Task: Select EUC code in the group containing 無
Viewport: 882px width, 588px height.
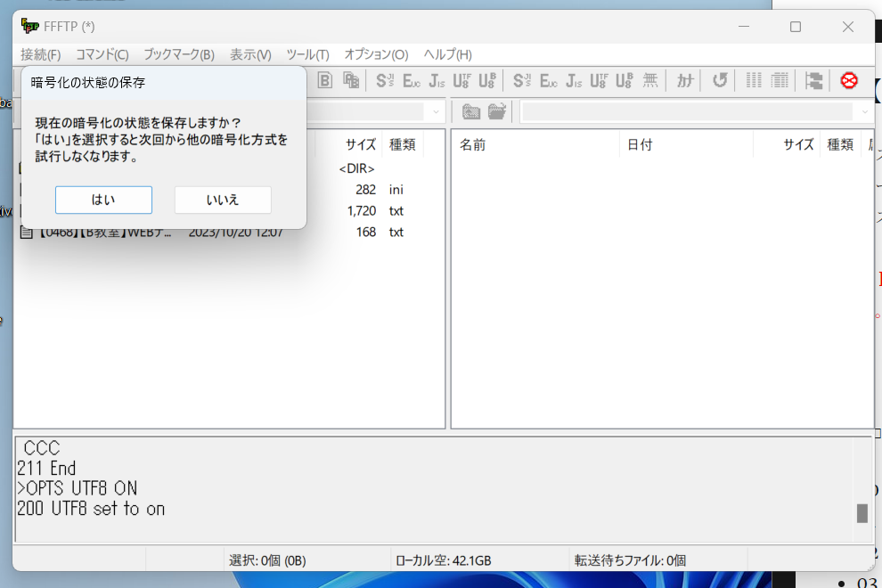Action: coord(549,80)
